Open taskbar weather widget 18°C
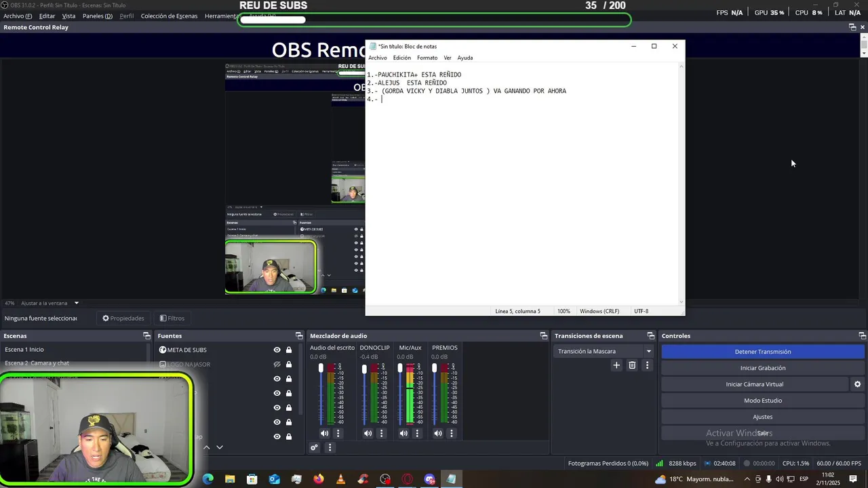 694,479
